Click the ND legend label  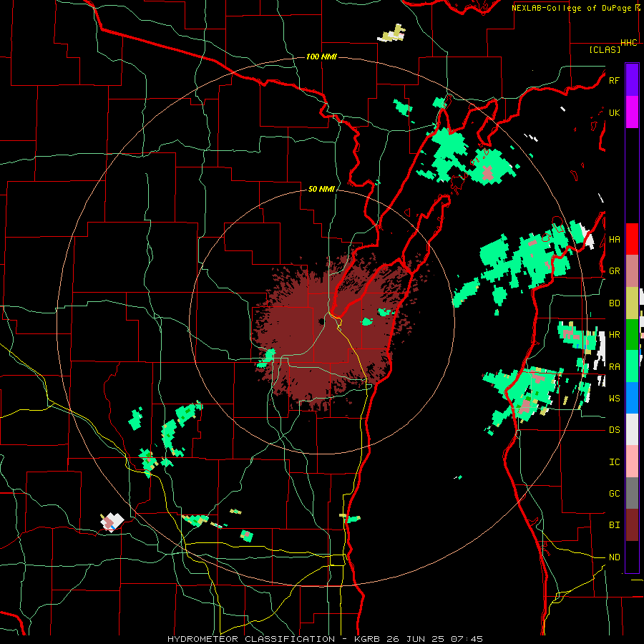tap(614, 557)
